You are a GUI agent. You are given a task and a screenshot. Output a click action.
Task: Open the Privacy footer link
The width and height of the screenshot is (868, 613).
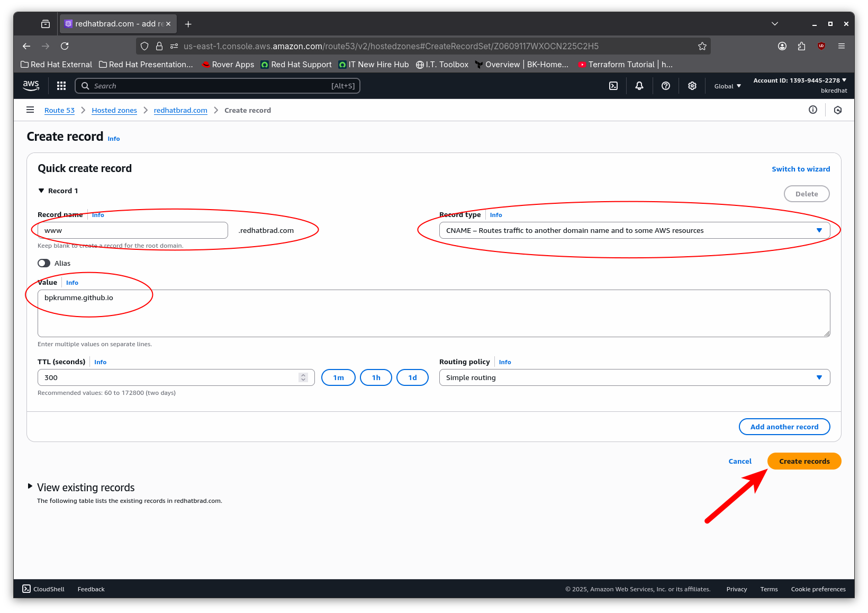point(737,589)
